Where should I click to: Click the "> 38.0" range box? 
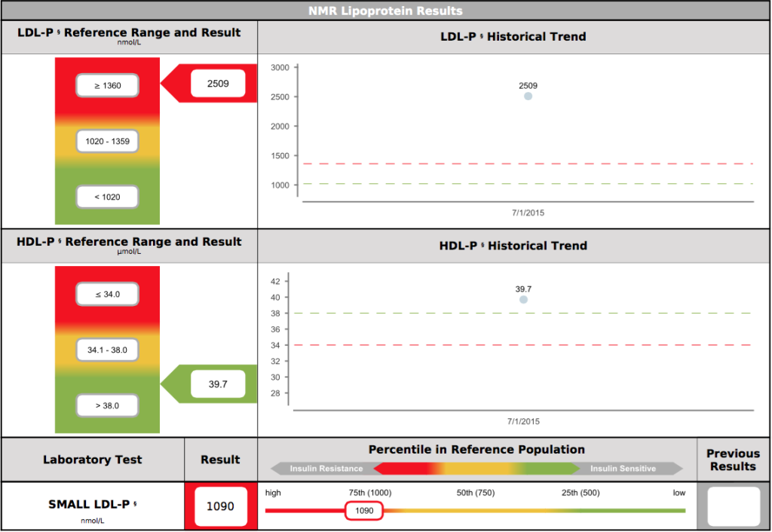click(107, 405)
